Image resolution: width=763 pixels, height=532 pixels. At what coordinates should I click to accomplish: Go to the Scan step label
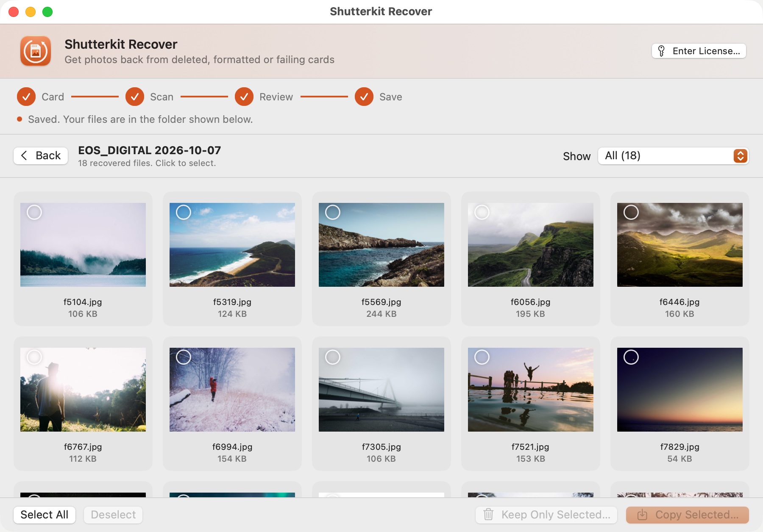tap(162, 97)
